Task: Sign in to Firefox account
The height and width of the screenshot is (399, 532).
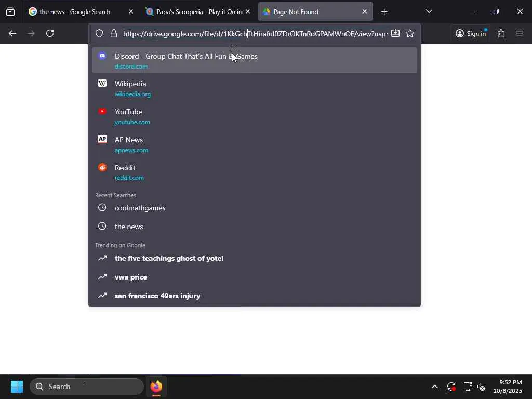Action: pyautogui.click(x=471, y=33)
